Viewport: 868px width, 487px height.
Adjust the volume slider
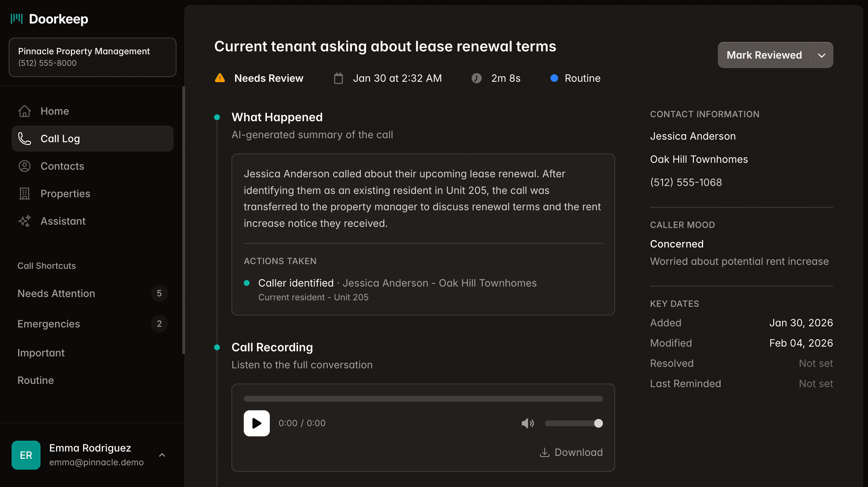coord(574,423)
